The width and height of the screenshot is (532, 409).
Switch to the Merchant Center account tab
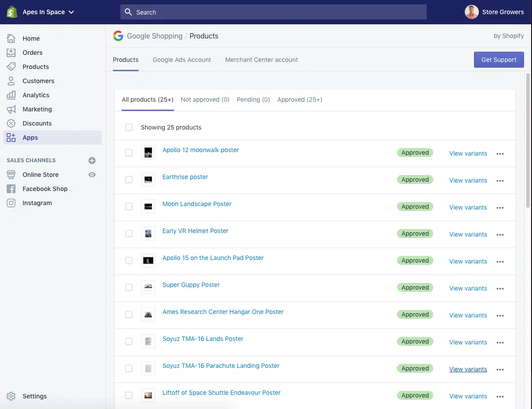tap(261, 60)
